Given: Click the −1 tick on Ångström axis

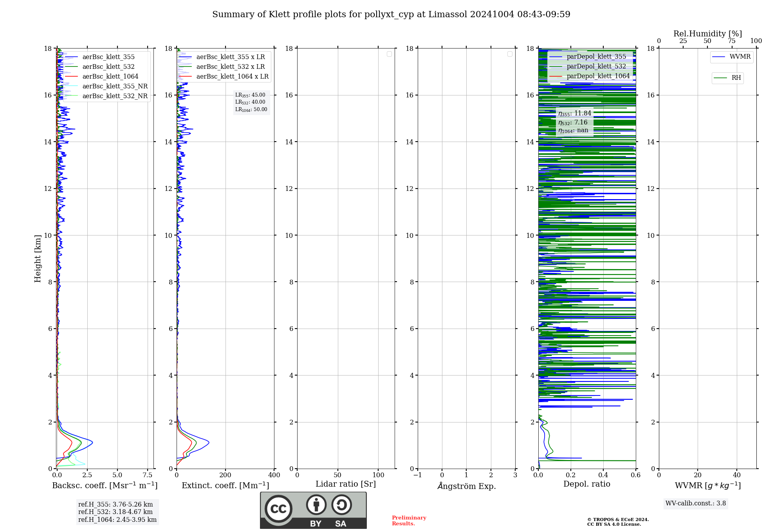Looking at the screenshot, I should 417,475.
